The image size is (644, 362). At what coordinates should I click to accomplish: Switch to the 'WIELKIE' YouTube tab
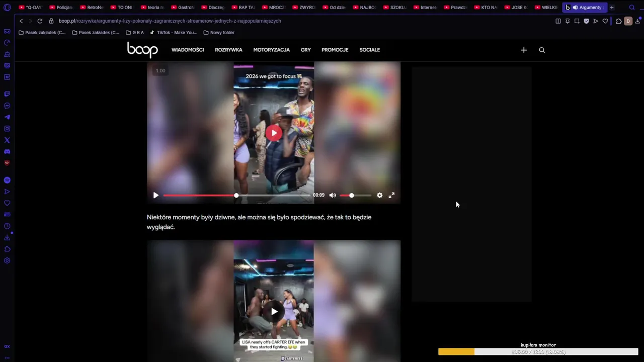546,8
